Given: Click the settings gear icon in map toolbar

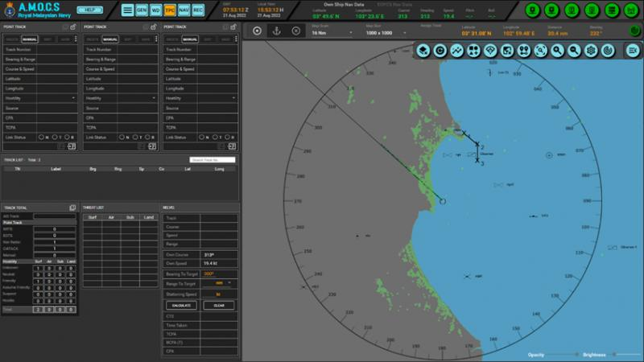Looking at the screenshot, I should [592, 51].
